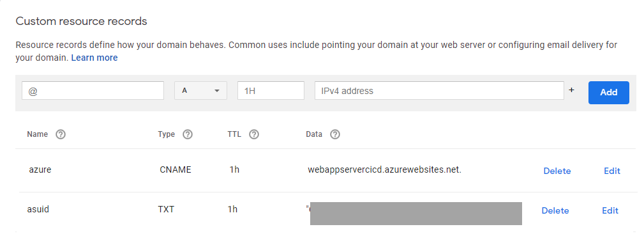Select the CNAME type cell

tap(176, 169)
